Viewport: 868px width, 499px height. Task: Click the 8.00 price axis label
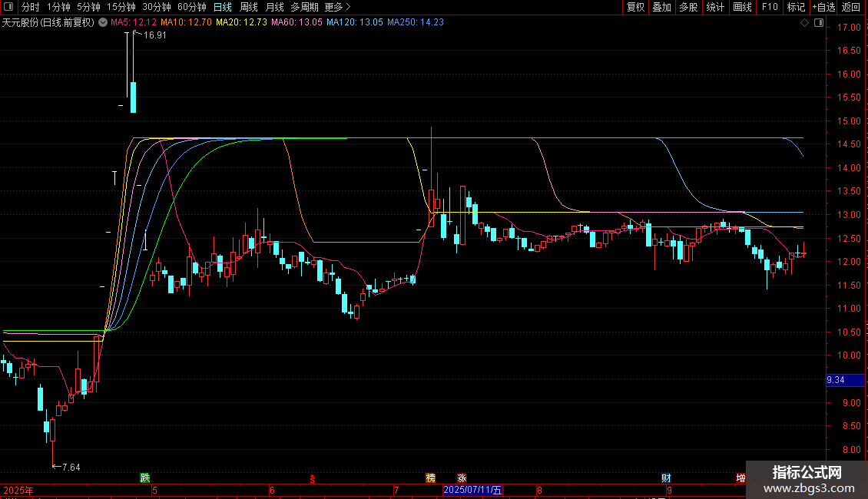coord(851,450)
